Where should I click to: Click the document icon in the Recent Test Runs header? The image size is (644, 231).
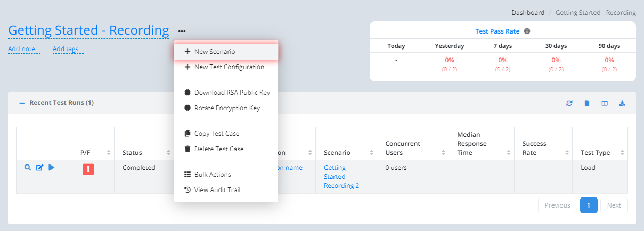(587, 103)
